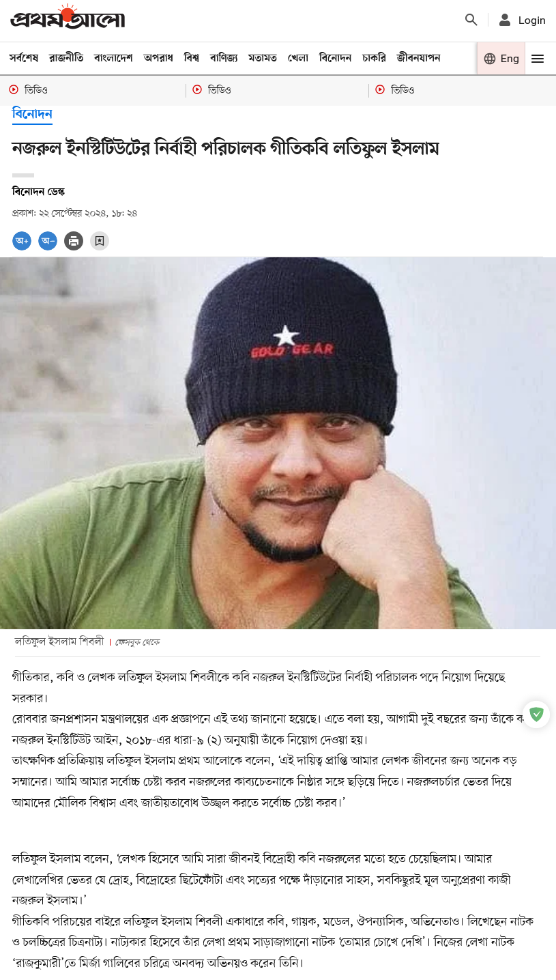The width and height of the screenshot is (556, 980).
Task: Open the রাজনীতি menu item
Action: (66, 59)
